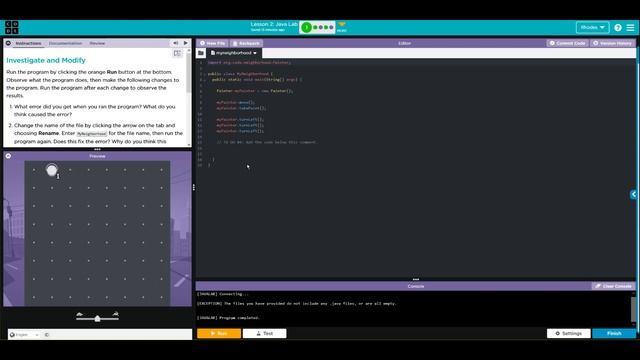Play the instructions text-to-speech audio
Viewport: 640px width, 360px height.
tap(186, 43)
